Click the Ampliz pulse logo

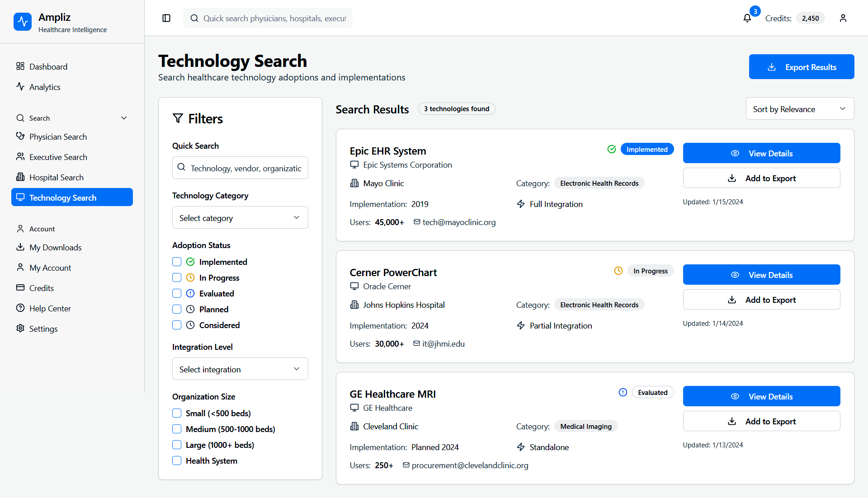[23, 22]
